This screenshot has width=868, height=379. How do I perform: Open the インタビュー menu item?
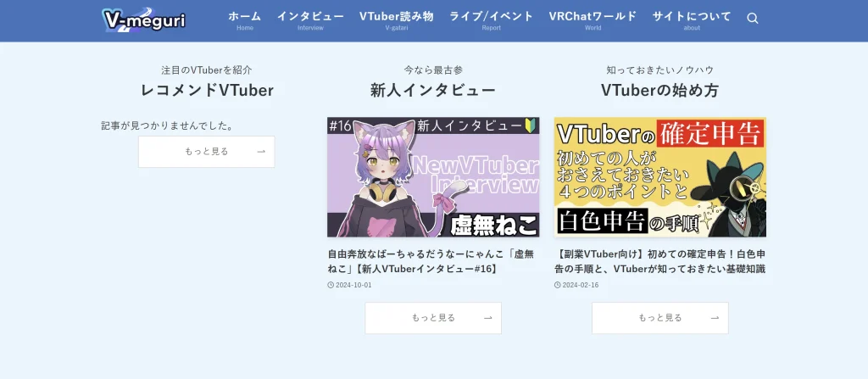click(x=310, y=20)
